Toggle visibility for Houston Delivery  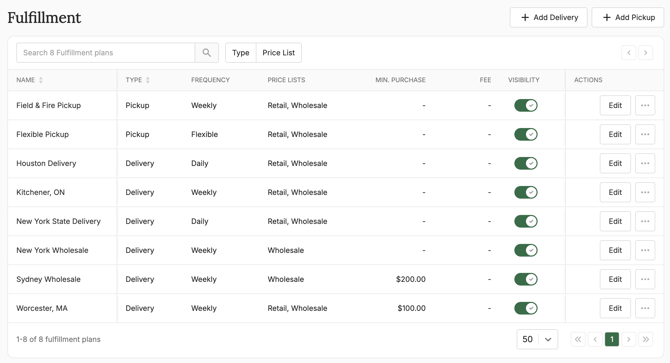click(526, 164)
